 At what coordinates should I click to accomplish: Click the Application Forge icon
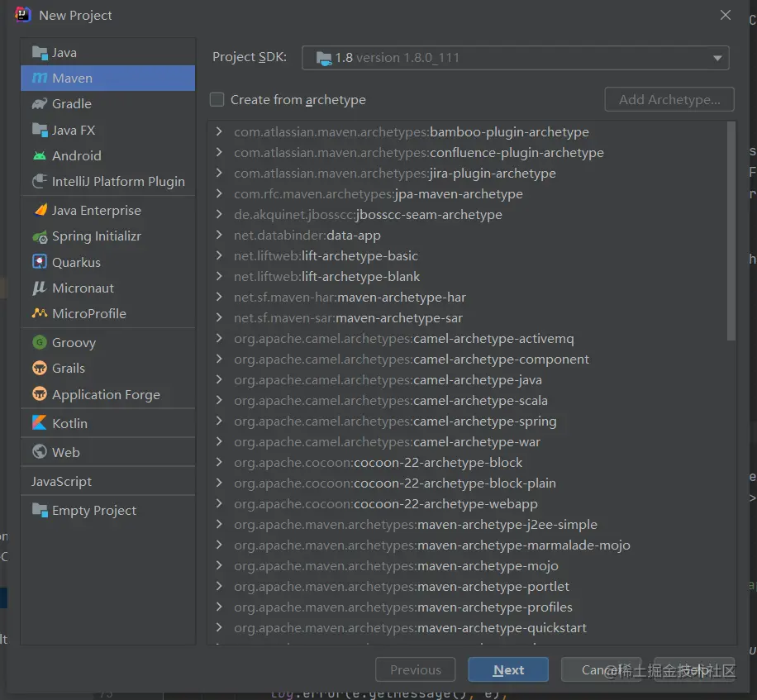click(x=40, y=394)
